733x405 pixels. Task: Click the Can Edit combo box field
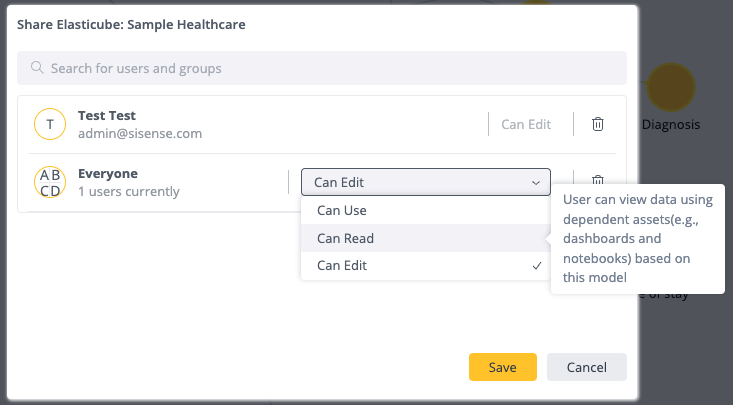coord(426,182)
